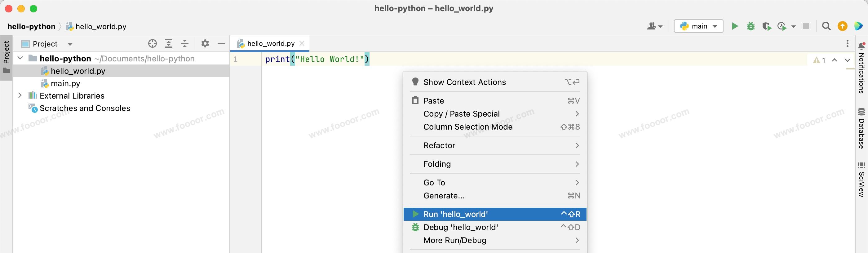868x253 pixels.
Task: Toggle the Notifications tool window
Action: coord(861,67)
